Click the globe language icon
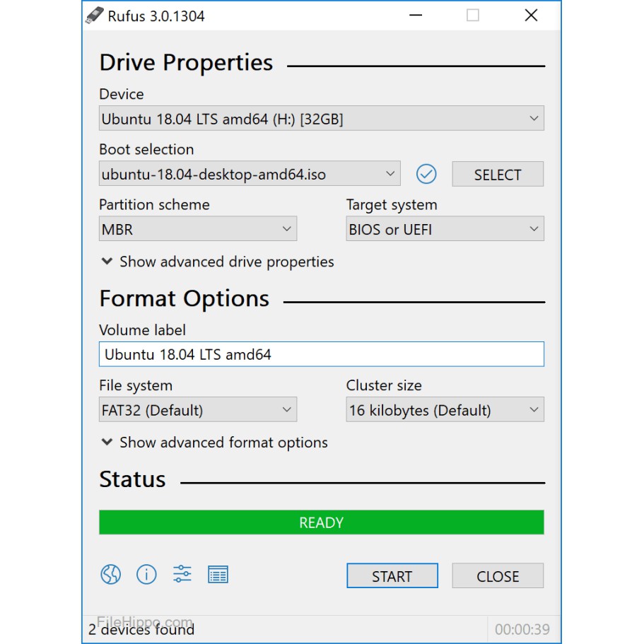Viewport: 644px width, 644px height. click(110, 575)
